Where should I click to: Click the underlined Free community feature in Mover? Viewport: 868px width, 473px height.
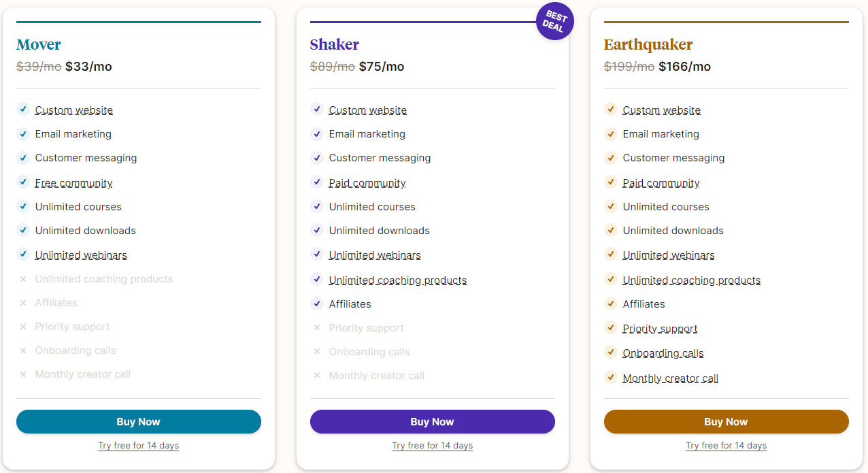[74, 183]
